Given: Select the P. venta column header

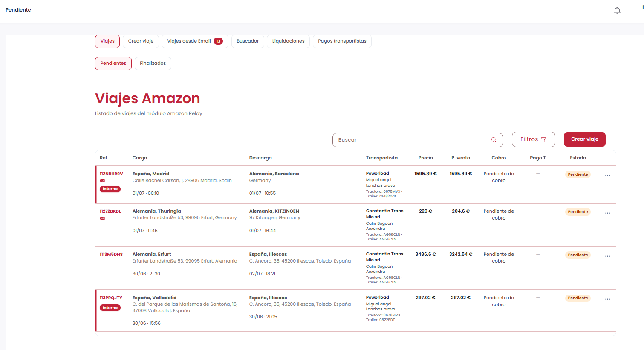Looking at the screenshot, I should coord(461,158).
